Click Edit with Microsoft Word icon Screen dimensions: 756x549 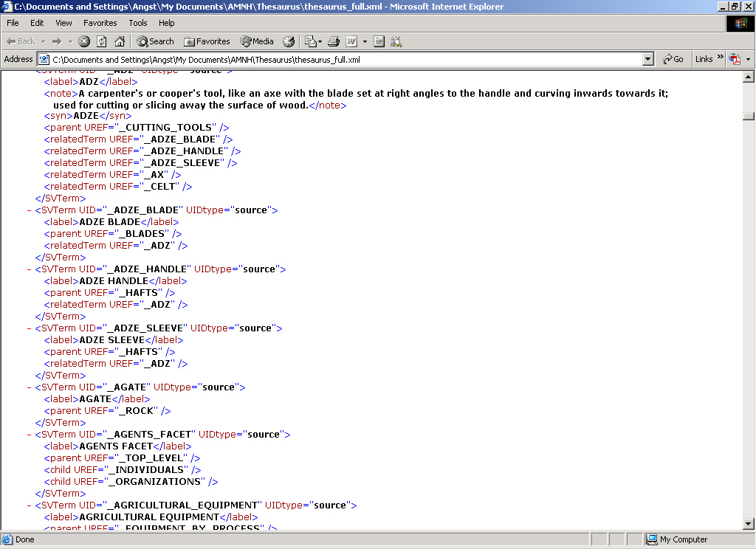[351, 41]
